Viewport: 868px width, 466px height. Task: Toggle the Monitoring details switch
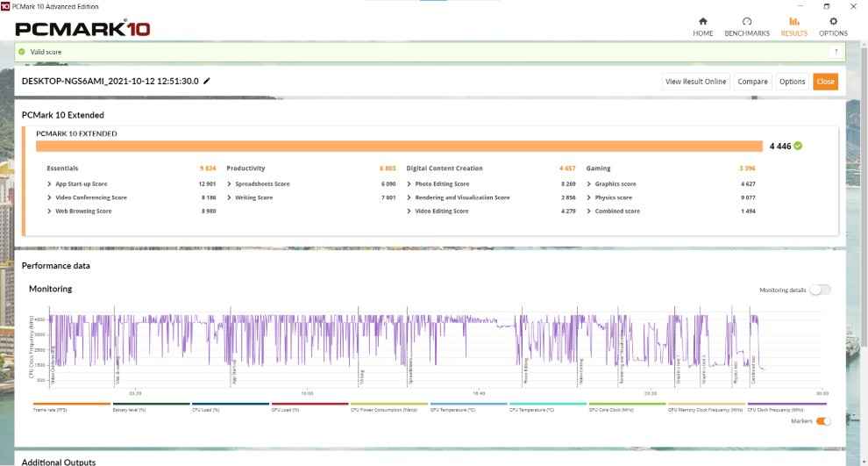(x=820, y=290)
